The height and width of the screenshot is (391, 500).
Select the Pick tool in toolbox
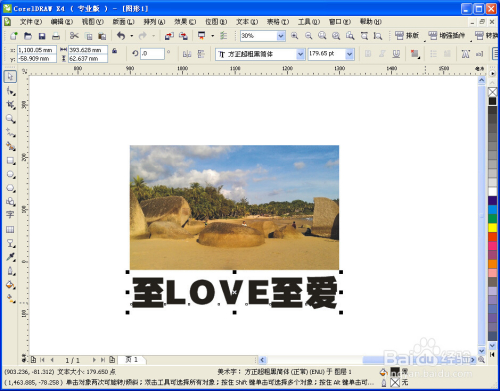[x=10, y=76]
